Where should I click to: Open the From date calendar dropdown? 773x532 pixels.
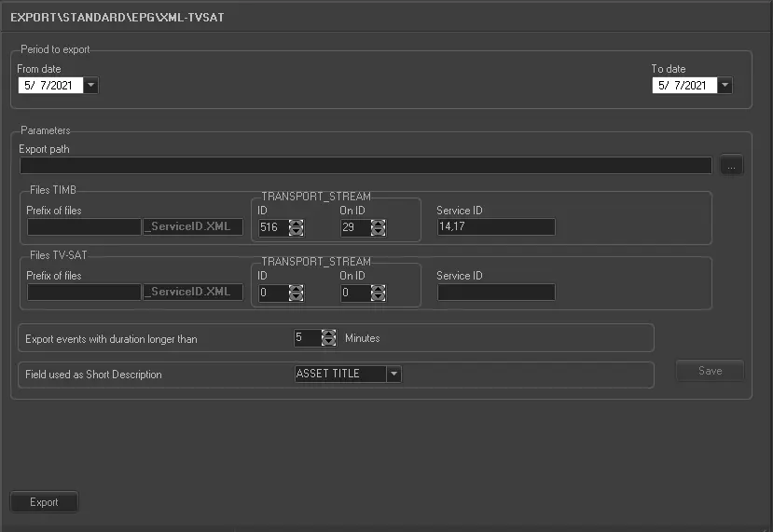coord(90,86)
